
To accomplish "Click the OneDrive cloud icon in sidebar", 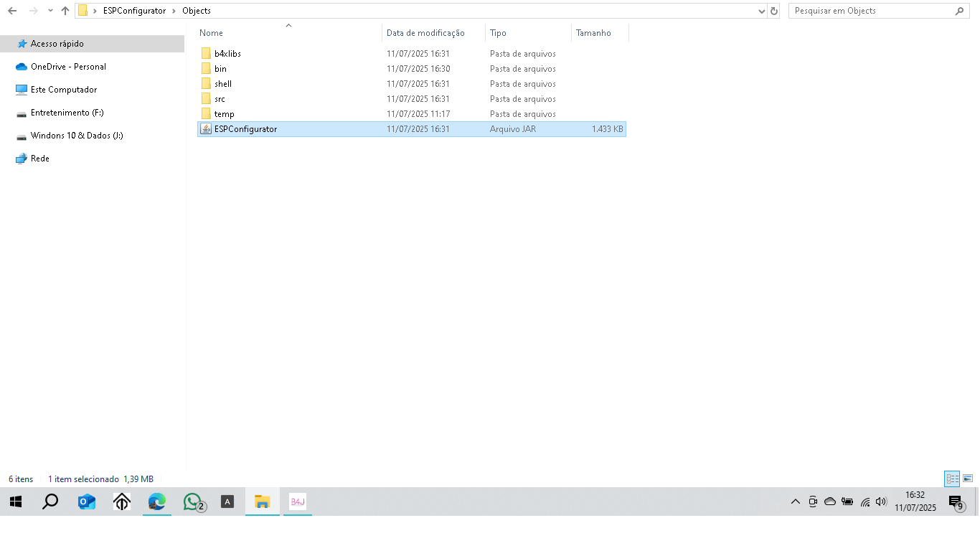I will click(x=22, y=67).
